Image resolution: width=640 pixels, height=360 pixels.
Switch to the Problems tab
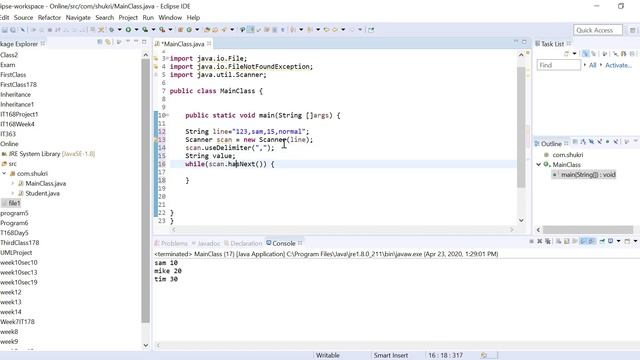171,243
